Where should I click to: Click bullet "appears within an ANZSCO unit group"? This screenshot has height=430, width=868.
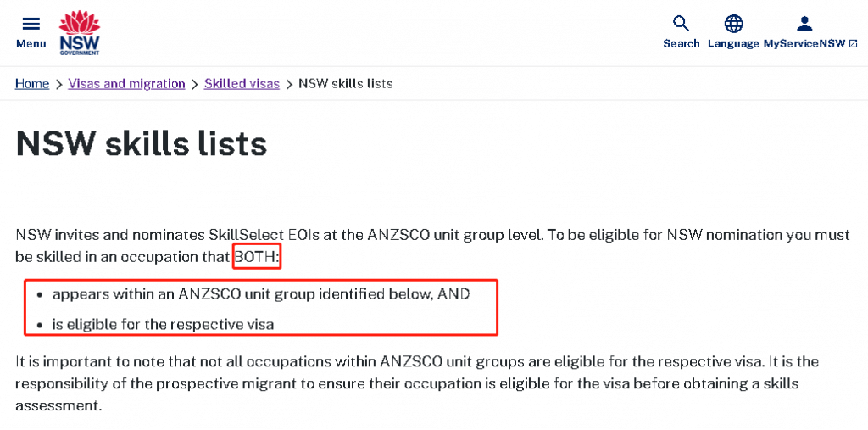[x=261, y=294]
